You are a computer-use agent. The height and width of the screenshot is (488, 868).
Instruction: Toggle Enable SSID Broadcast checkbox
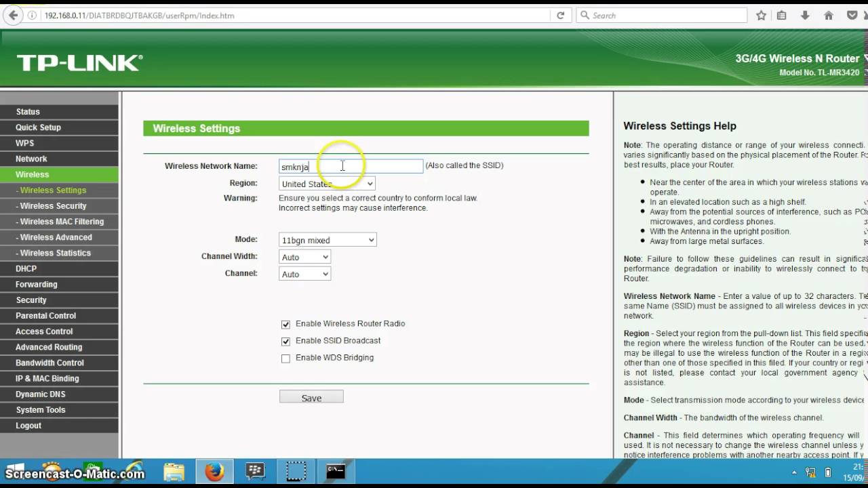pyautogui.click(x=285, y=342)
